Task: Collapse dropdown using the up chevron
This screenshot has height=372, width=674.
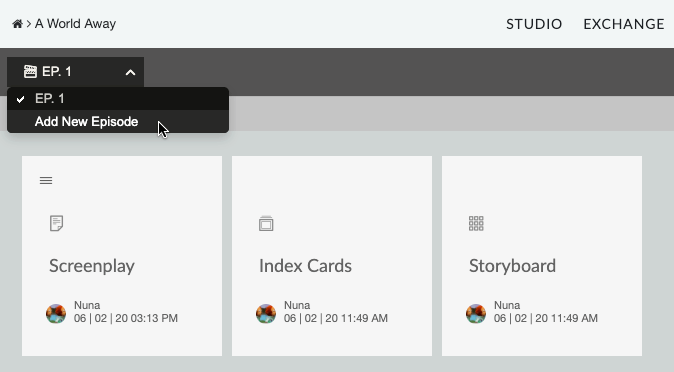Action: coord(130,73)
